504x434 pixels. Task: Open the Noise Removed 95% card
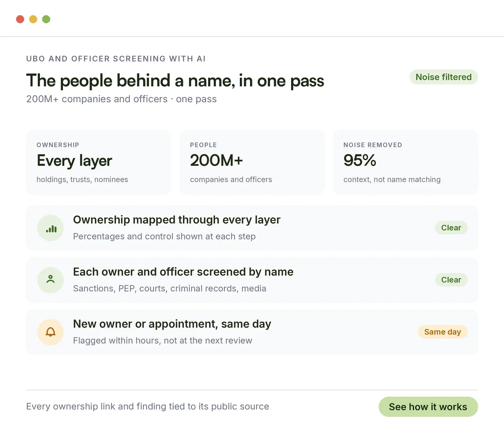405,162
